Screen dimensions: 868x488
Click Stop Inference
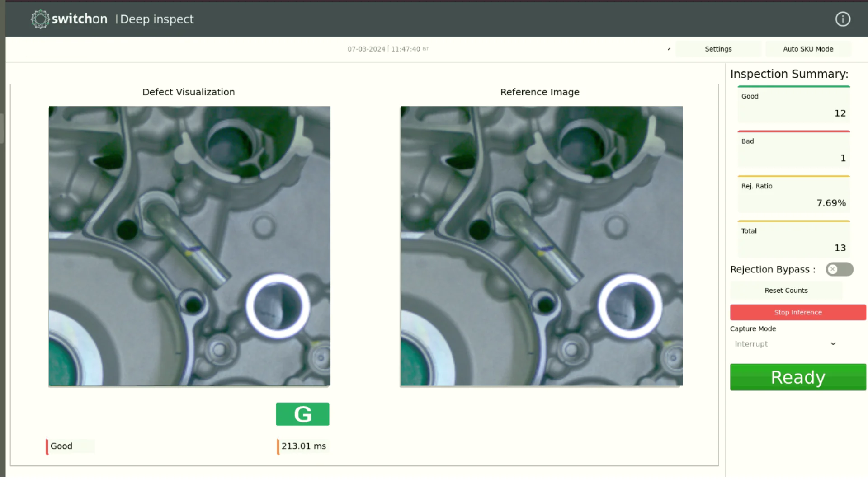click(x=797, y=312)
